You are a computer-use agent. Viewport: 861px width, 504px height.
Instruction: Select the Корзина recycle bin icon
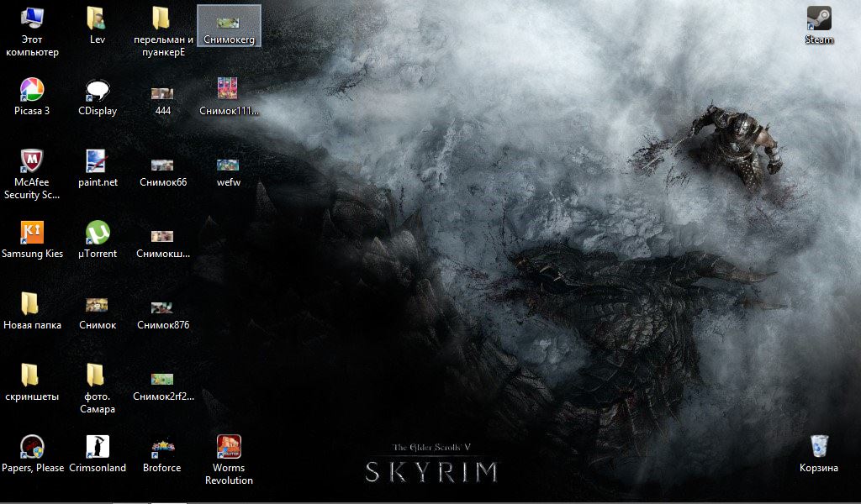tap(819, 454)
